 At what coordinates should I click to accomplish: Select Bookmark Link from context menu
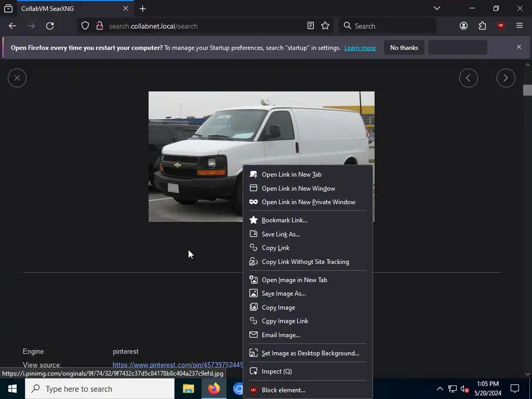point(308,220)
